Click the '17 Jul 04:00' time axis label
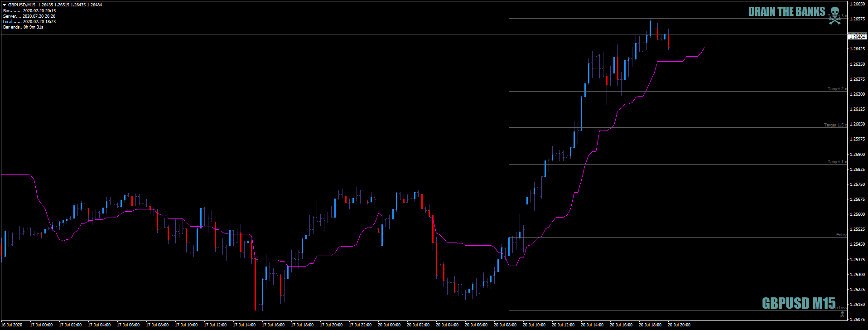The image size is (868, 330). pyautogui.click(x=99, y=325)
